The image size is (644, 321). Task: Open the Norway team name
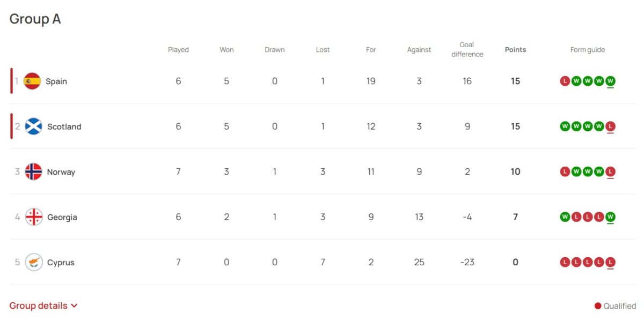(61, 172)
